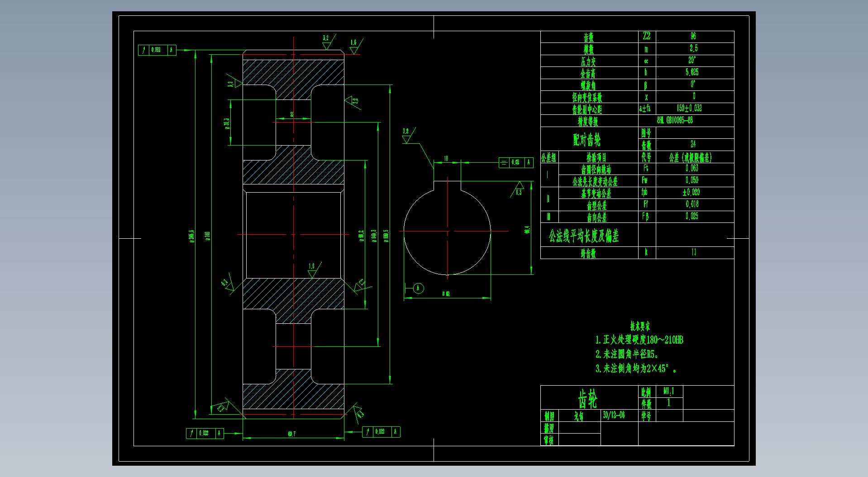The image size is (868, 477).
Task: Click the tolerance value '0.063'
Action: tap(692, 168)
